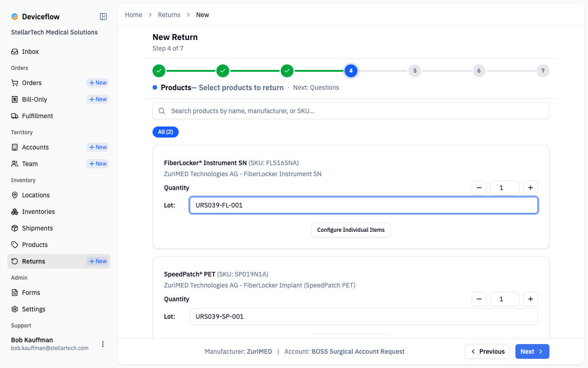Click the Returns undo-arrow icon
The image size is (588, 368).
[15, 261]
